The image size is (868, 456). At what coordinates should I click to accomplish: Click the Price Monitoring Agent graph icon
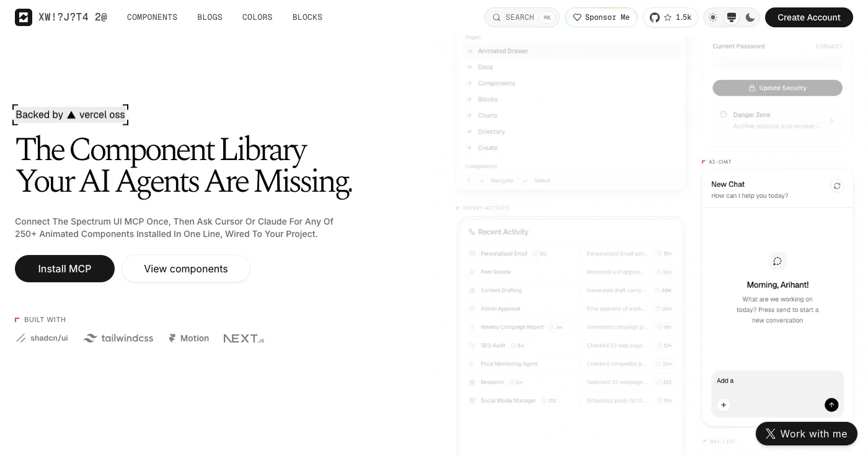(x=472, y=364)
